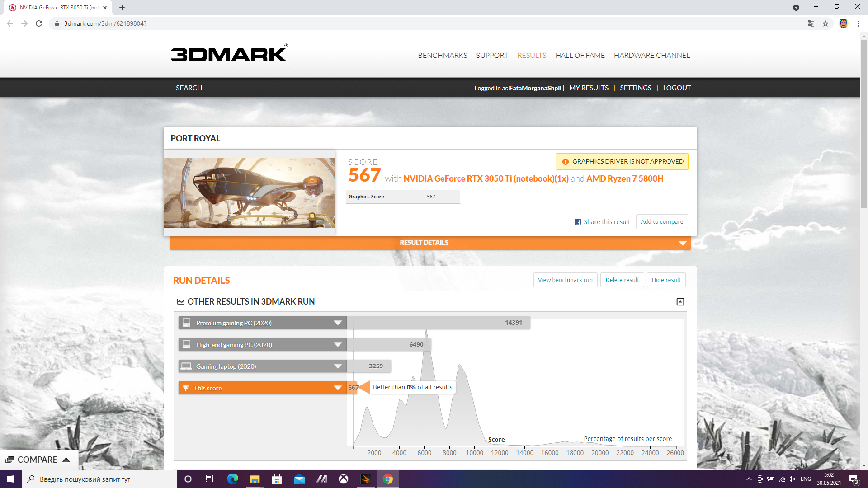This screenshot has width=868, height=488.
Task: Log out of the 3DMark account
Action: click(677, 88)
